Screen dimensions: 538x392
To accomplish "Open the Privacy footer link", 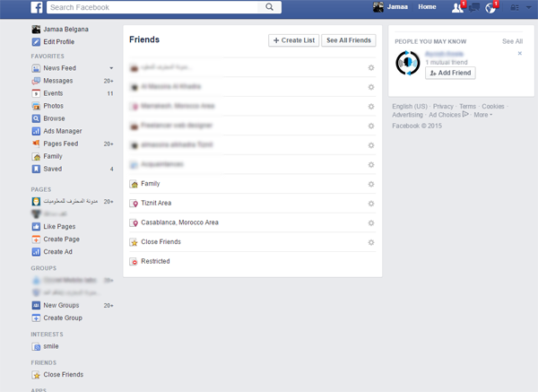I will coord(443,107).
